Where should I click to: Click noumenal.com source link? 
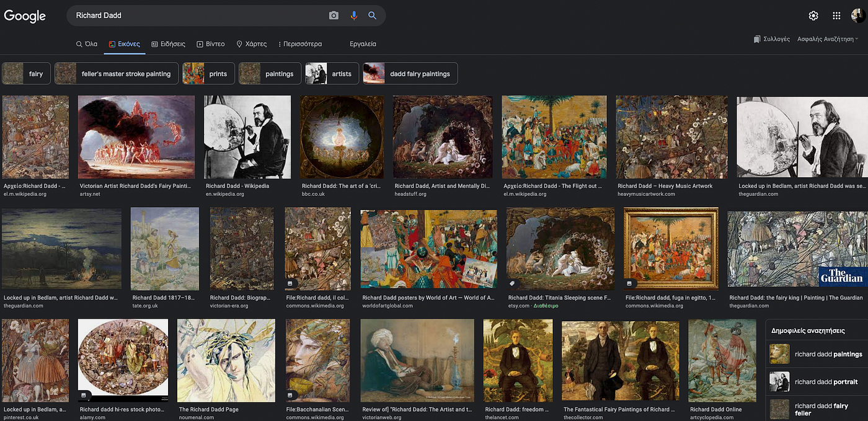tap(197, 417)
